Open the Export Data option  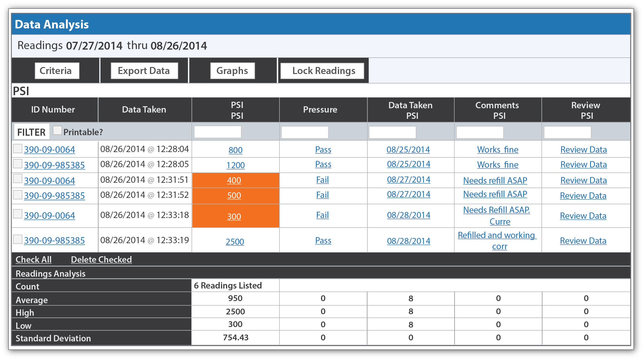pyautogui.click(x=144, y=71)
